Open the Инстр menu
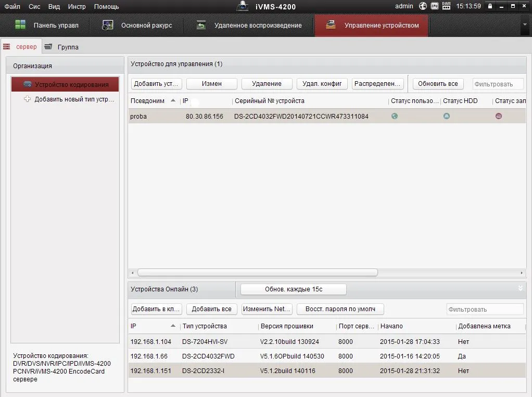 click(x=77, y=6)
